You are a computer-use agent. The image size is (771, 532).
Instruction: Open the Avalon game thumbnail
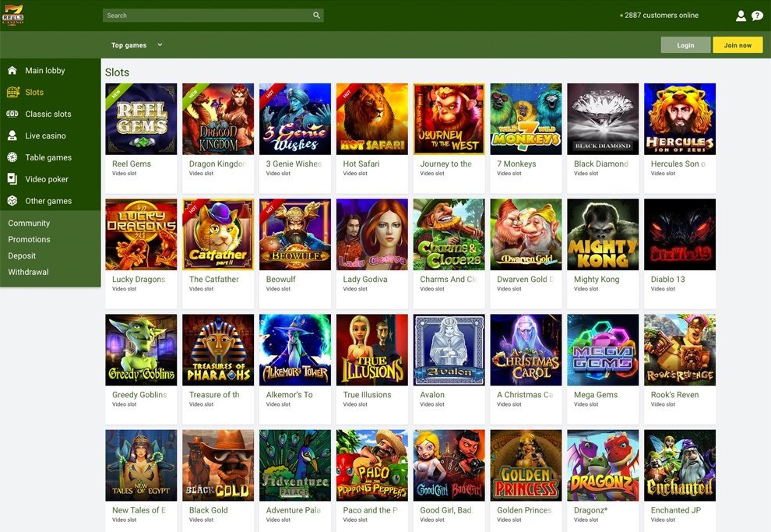point(449,350)
